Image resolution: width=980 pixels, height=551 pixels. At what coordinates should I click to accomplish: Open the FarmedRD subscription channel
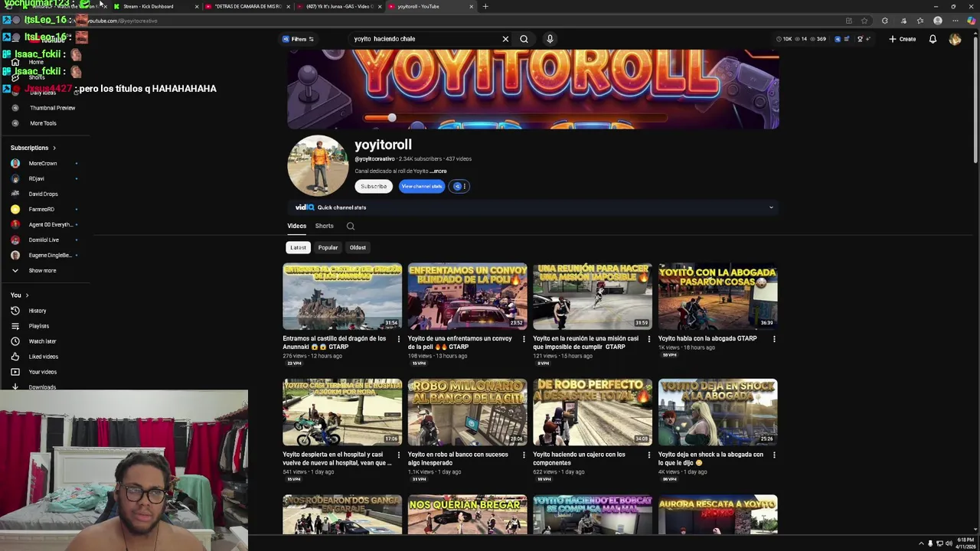(x=41, y=209)
